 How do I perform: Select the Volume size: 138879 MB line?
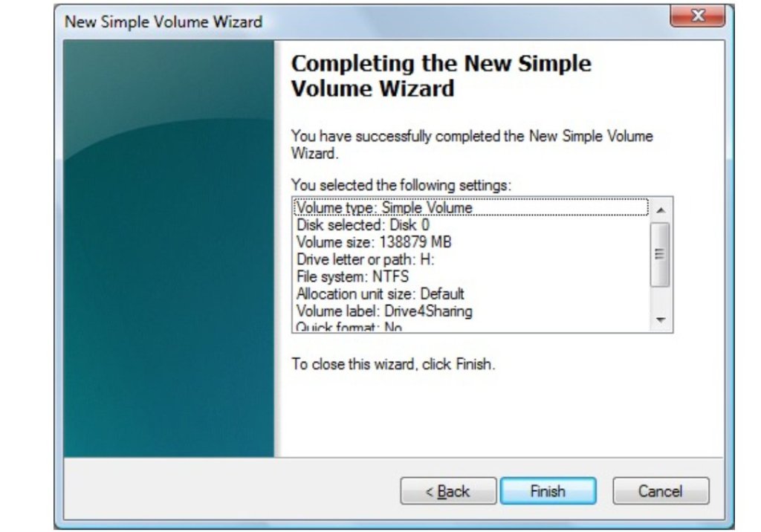[x=471, y=241]
